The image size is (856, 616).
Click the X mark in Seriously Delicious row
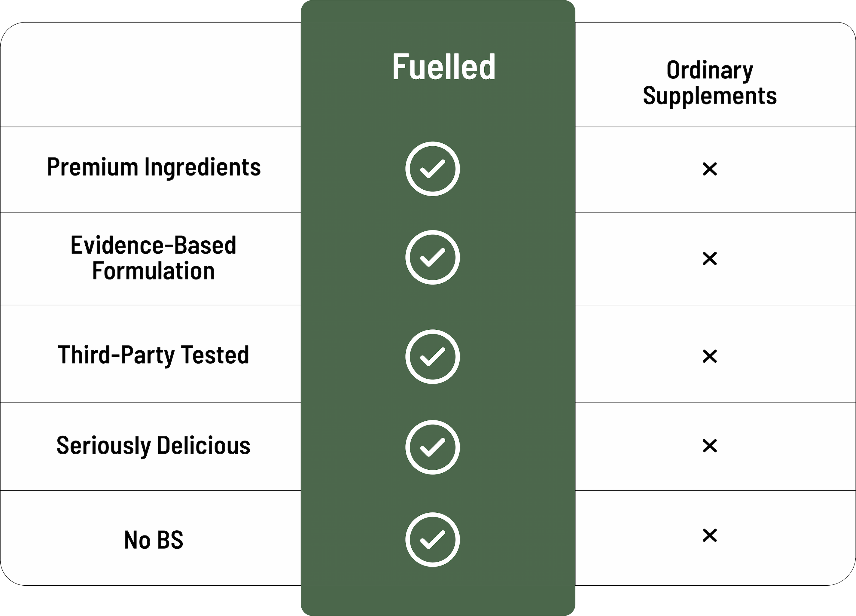(710, 446)
